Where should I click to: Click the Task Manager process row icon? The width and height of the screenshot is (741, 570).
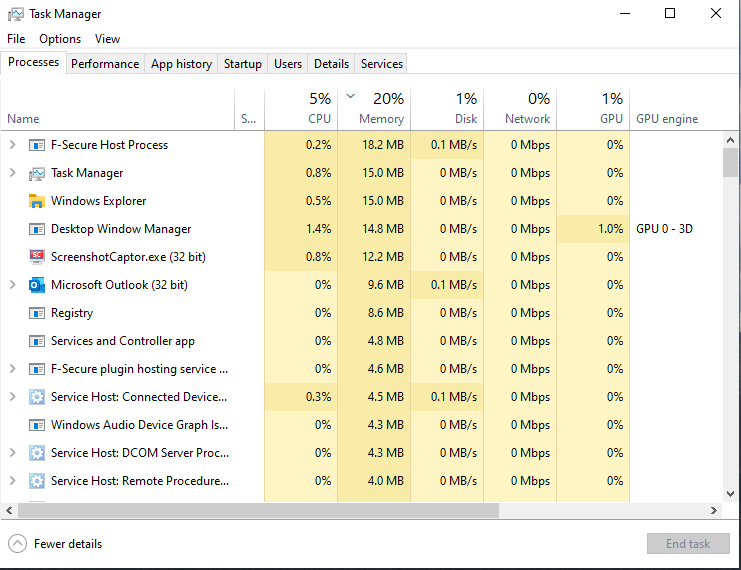pyautogui.click(x=37, y=173)
